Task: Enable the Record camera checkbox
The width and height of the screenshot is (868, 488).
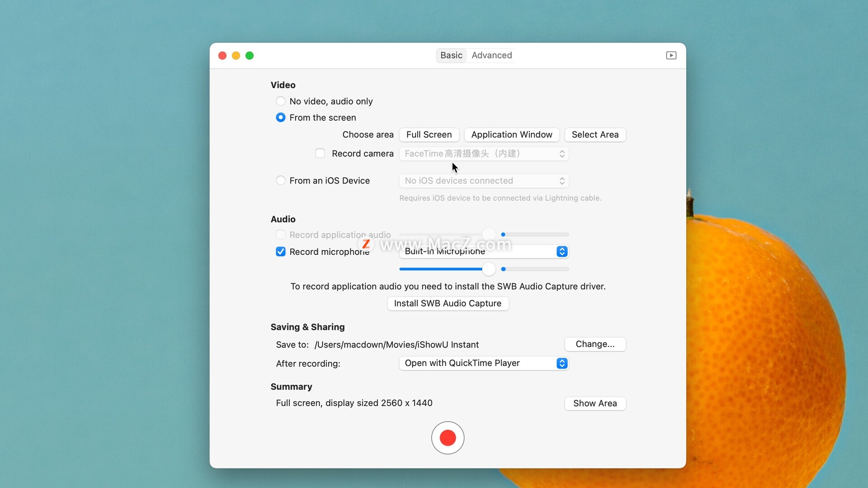Action: [x=320, y=153]
